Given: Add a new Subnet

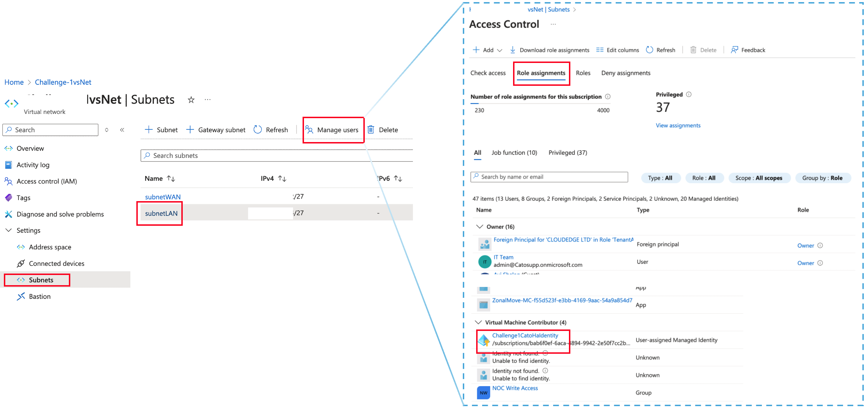Looking at the screenshot, I should [161, 130].
